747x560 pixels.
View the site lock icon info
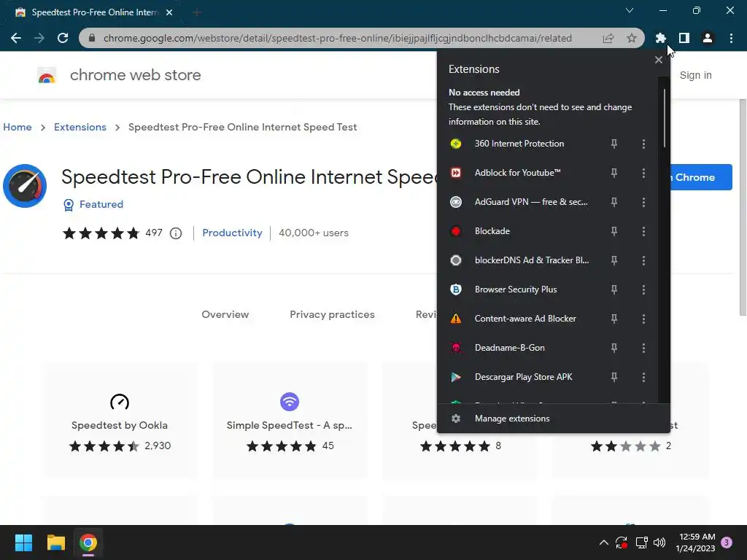click(x=92, y=38)
